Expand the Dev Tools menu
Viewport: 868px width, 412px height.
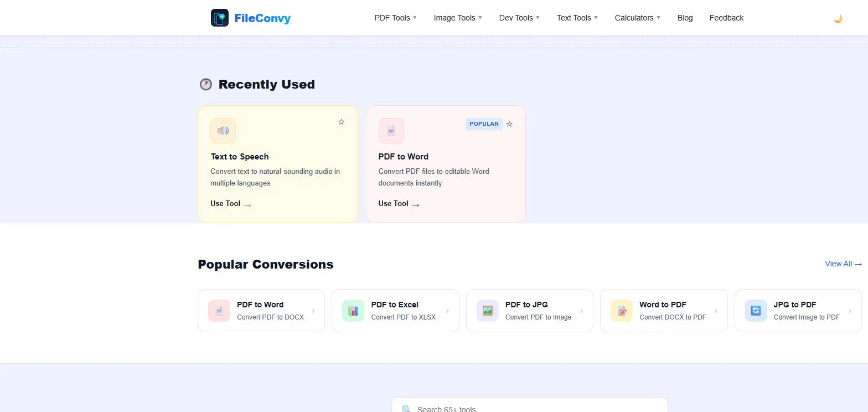[x=520, y=18]
